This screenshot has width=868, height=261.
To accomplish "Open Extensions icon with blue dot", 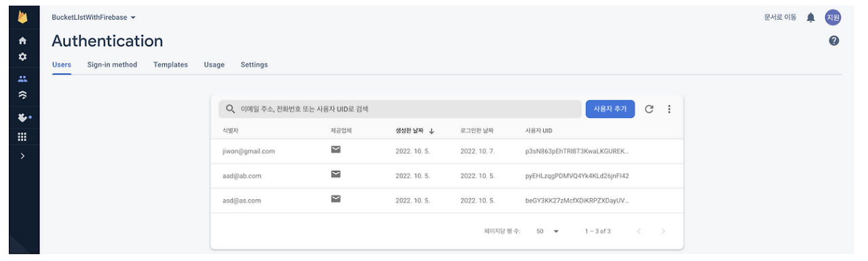I will 24,117.
